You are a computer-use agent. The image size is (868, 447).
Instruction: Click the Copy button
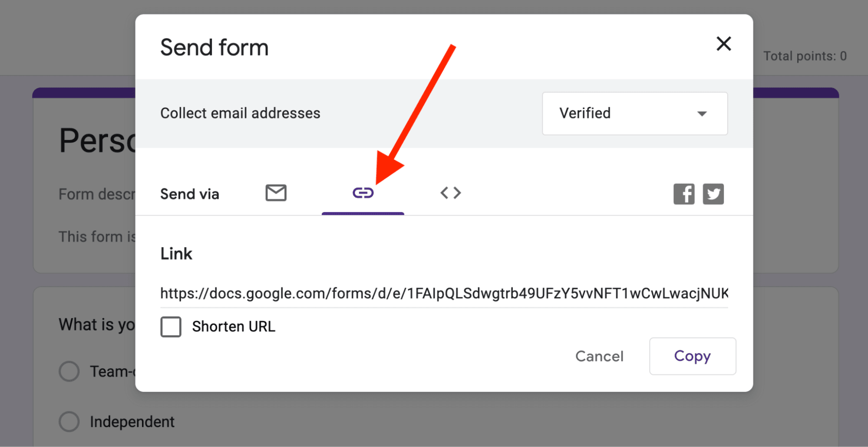pyautogui.click(x=692, y=356)
